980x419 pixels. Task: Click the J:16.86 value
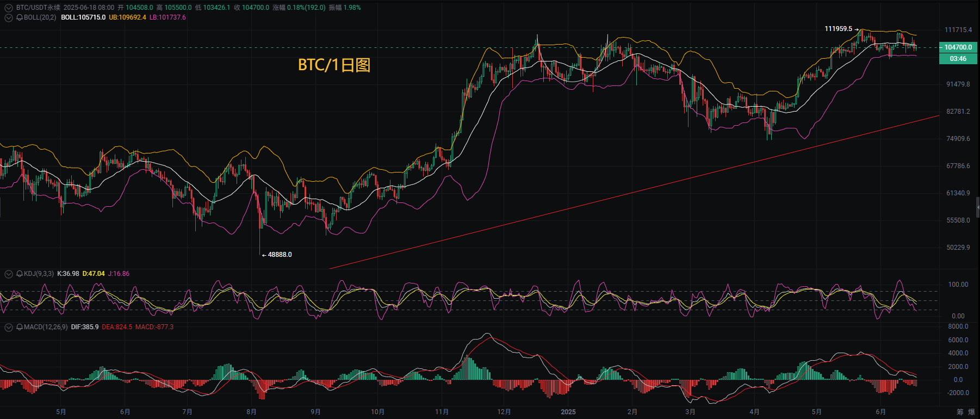[x=119, y=274]
